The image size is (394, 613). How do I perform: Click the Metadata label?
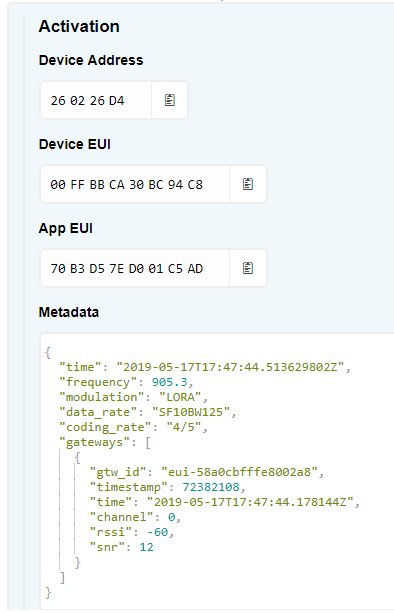point(69,312)
